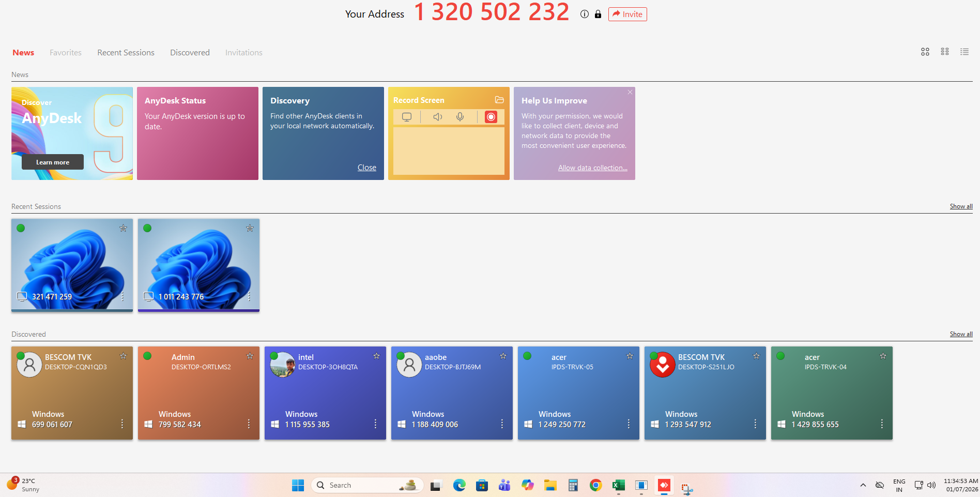
Task: Open Microsoft Store from the taskbar
Action: (482, 485)
